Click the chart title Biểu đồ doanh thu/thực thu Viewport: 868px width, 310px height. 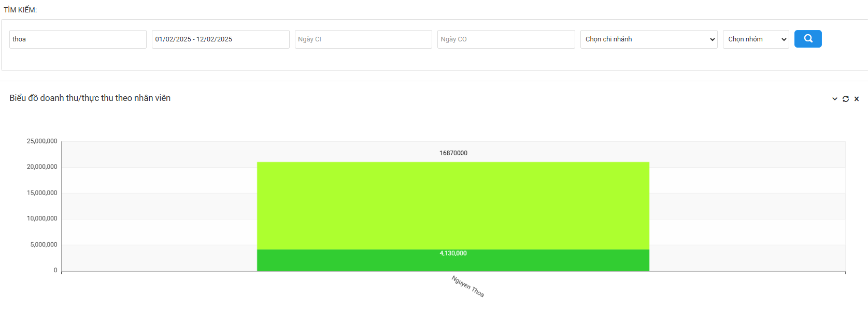(90, 98)
